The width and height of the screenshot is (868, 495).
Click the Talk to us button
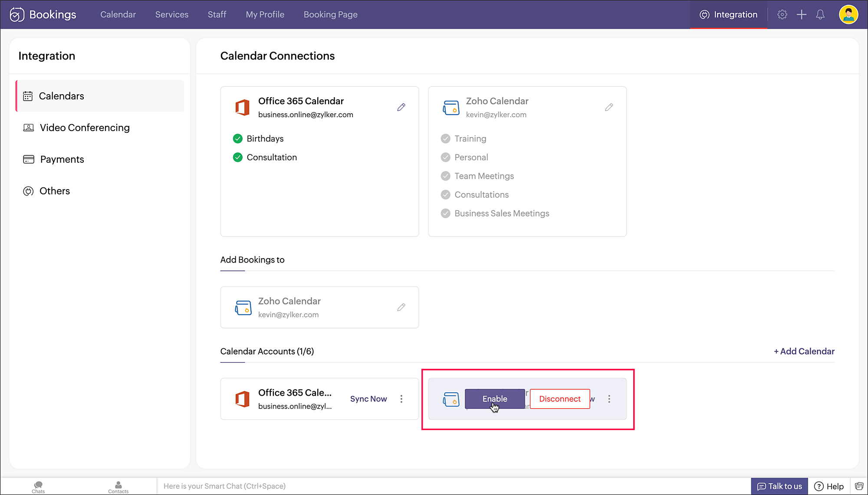(779, 486)
